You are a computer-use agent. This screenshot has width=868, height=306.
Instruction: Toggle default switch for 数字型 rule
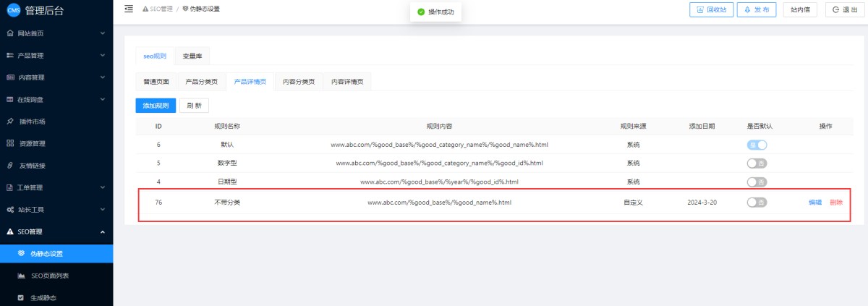757,163
